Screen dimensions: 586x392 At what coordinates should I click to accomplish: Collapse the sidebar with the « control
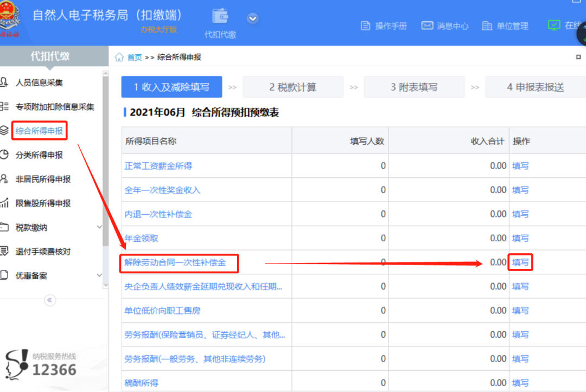click(x=49, y=300)
